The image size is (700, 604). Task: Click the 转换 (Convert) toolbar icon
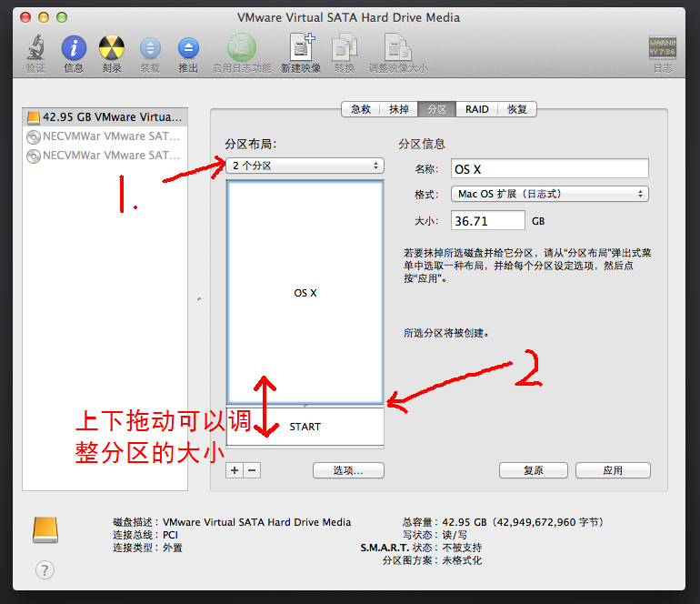pos(344,48)
